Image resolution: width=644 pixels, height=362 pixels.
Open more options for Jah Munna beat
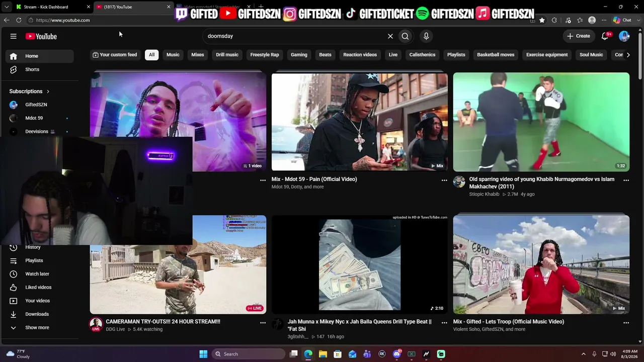(x=444, y=323)
